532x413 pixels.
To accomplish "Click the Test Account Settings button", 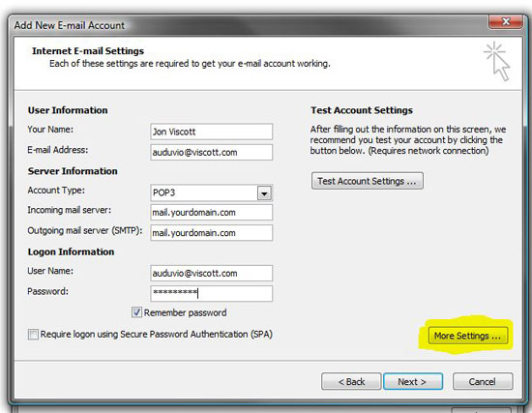I will click(x=368, y=181).
